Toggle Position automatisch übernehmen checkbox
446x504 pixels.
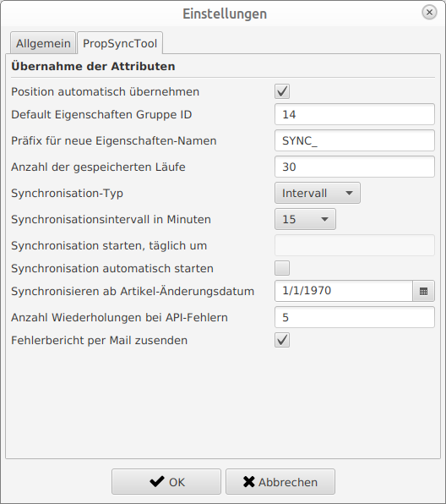point(282,91)
